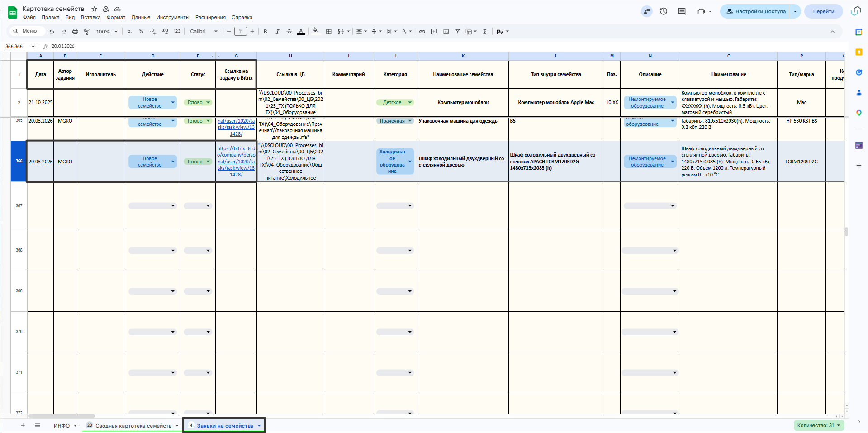Image resolution: width=868 pixels, height=433 pixels.
Task: Open the text color picker
Action: click(x=301, y=32)
